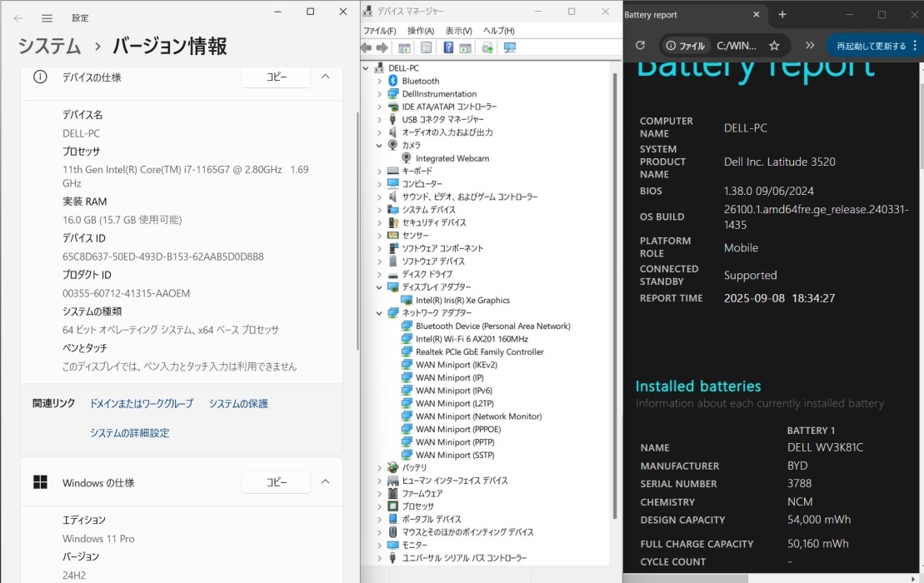Collapse the デバイスの仕様 section
This screenshot has width=924, height=583.
coord(326,77)
